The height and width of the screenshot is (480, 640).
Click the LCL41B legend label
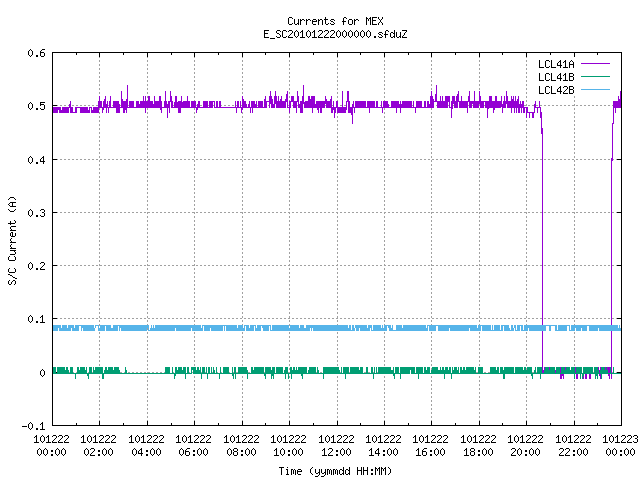point(556,77)
